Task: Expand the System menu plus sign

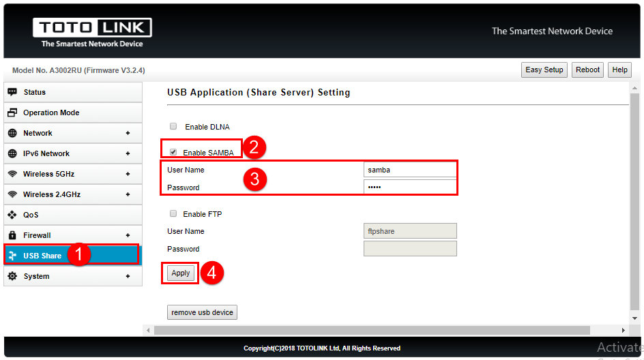Action: pos(128,276)
